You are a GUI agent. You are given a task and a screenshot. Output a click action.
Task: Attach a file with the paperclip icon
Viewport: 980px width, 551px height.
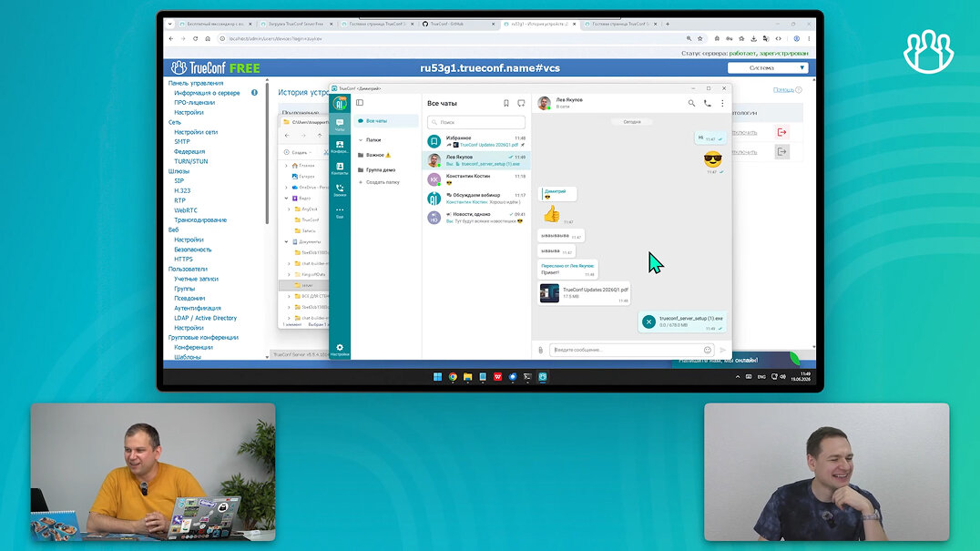pos(541,350)
